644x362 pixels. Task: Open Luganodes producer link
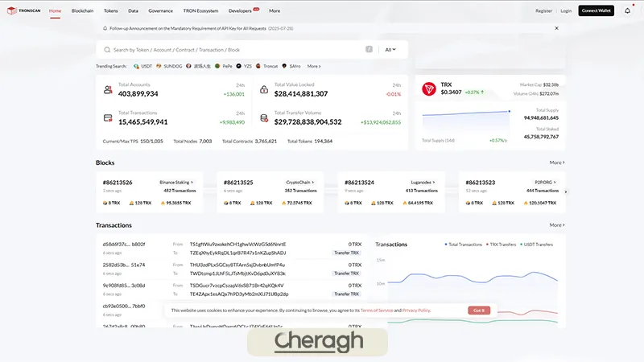[x=423, y=183]
